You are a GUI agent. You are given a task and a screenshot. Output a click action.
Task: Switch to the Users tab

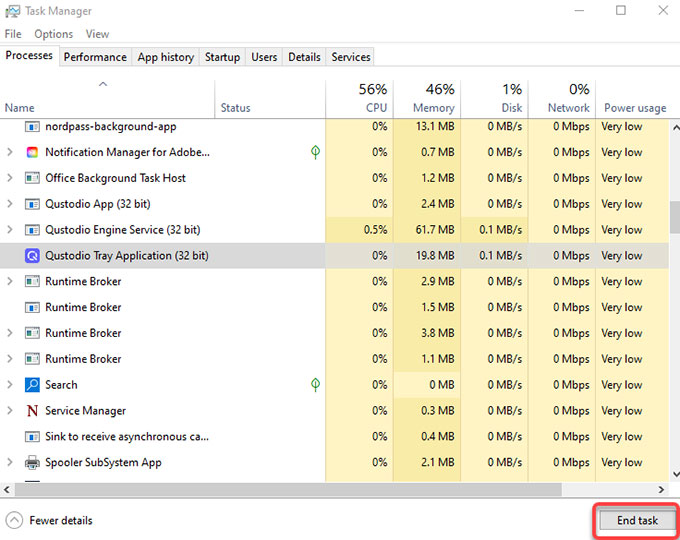click(264, 57)
